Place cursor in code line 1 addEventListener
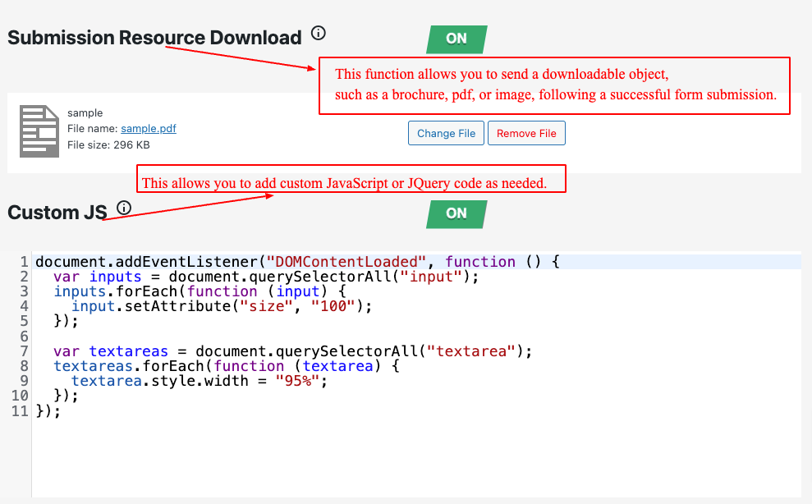812x504 pixels. click(x=297, y=262)
